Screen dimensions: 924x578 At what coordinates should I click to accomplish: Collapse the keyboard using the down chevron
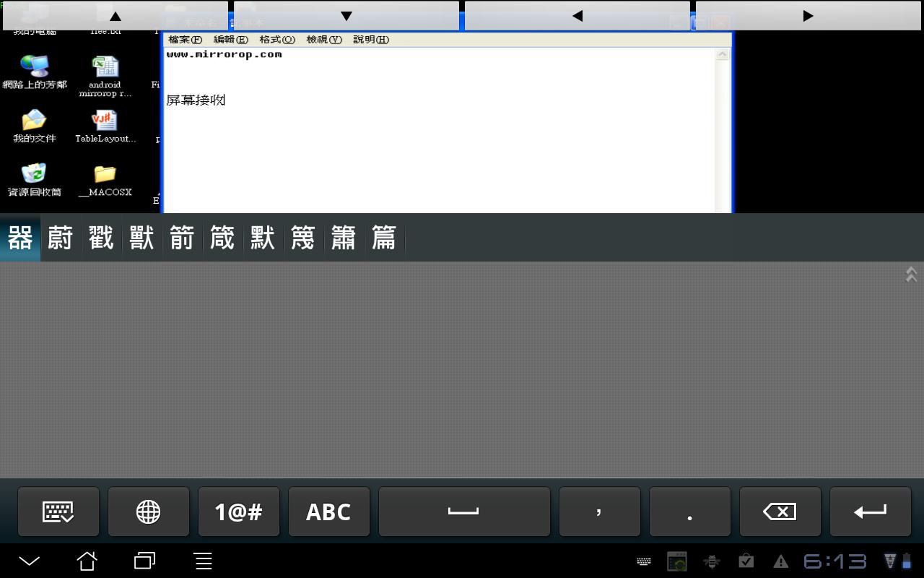coord(29,561)
